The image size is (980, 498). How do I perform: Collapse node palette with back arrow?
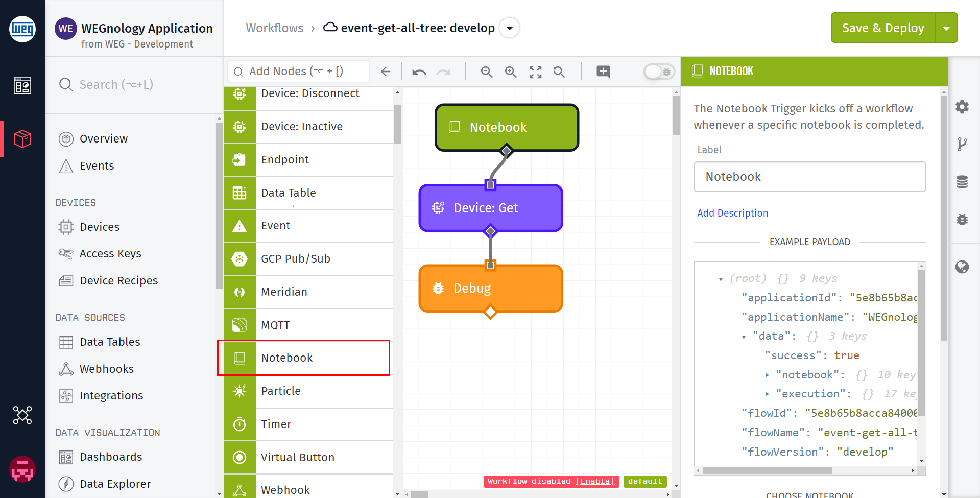pos(386,72)
